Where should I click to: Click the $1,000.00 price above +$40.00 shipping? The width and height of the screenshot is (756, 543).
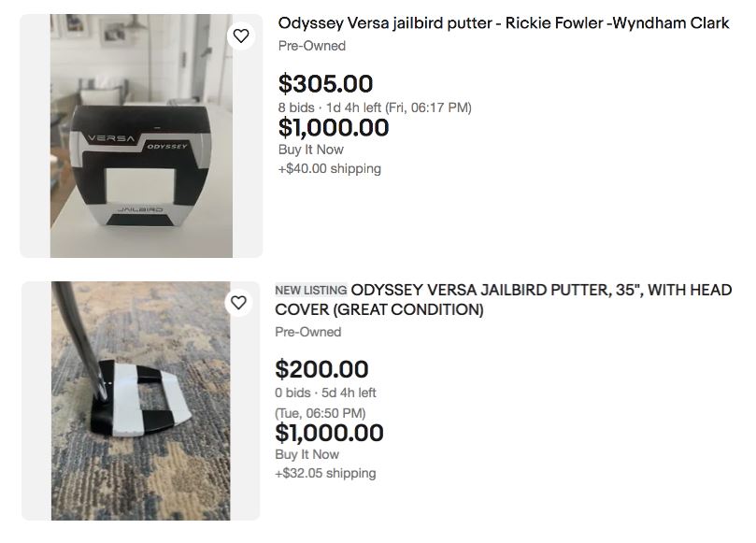[333, 127]
